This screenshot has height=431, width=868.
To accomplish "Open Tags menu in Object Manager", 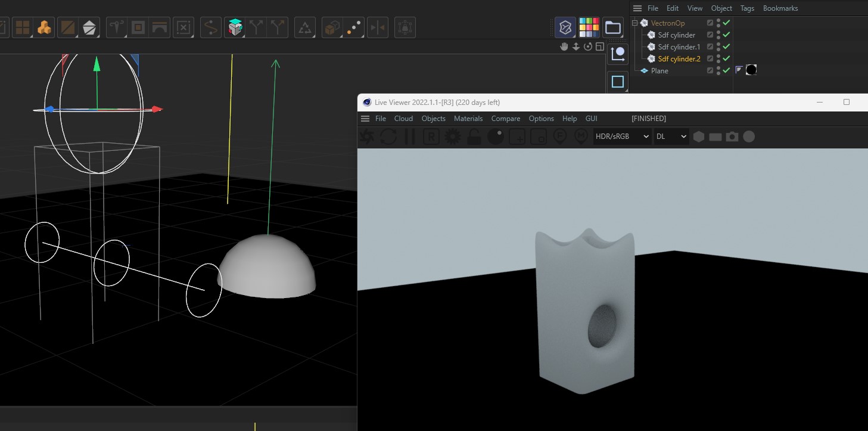I will coord(747,8).
